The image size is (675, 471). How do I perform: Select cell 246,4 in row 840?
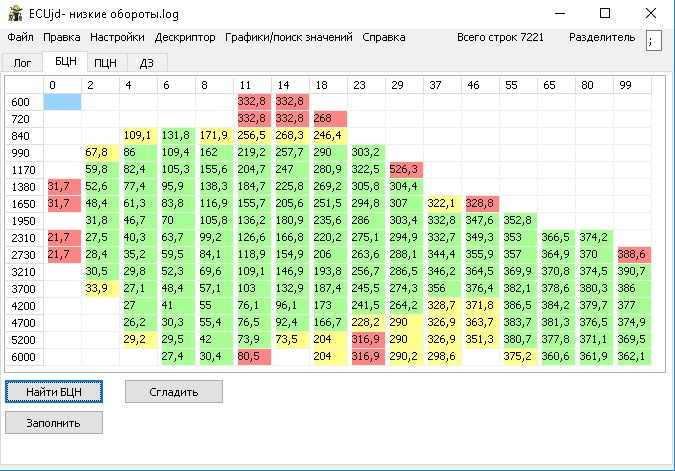(x=328, y=136)
